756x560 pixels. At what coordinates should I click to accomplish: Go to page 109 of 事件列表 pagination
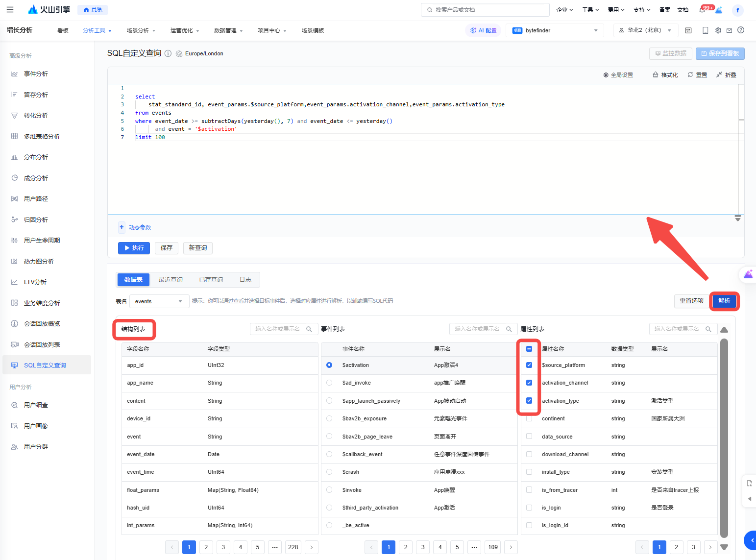[x=493, y=547]
